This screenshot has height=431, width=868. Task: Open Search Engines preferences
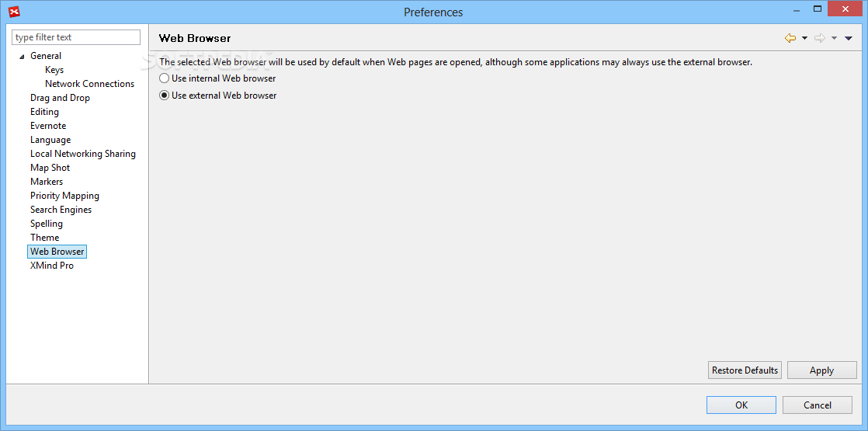pos(61,210)
